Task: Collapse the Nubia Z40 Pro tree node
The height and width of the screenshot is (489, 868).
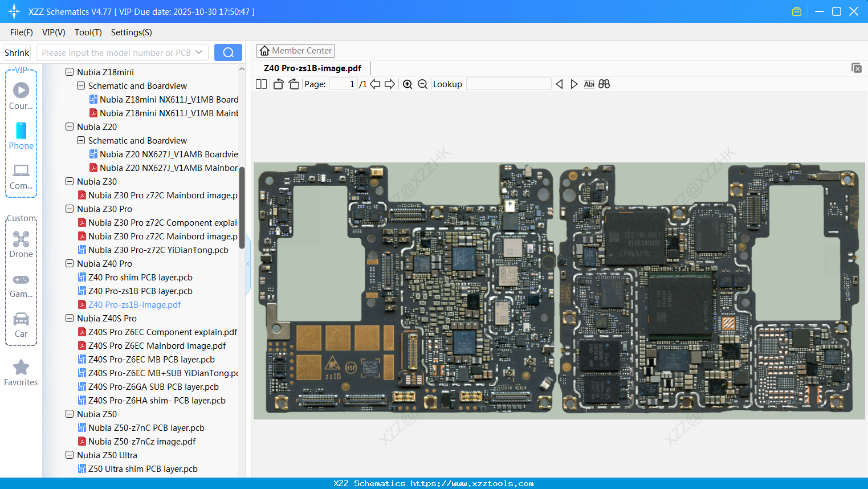Action: coord(69,263)
